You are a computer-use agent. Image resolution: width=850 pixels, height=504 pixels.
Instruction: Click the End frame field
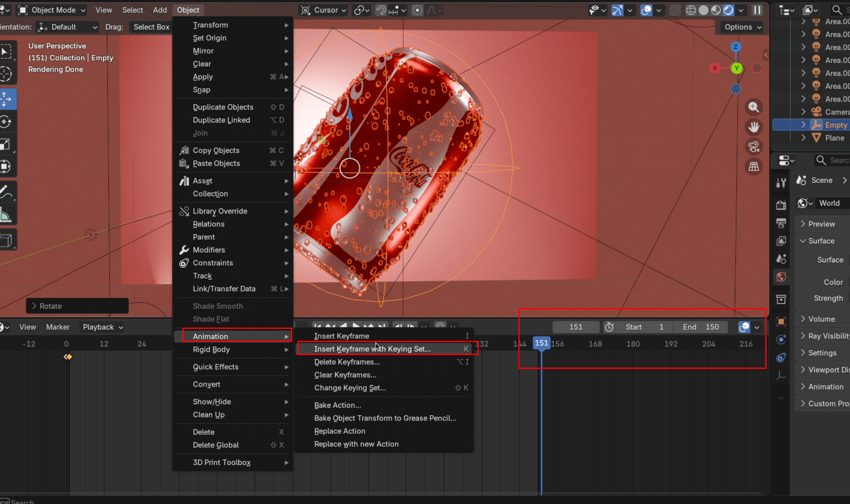(700, 327)
